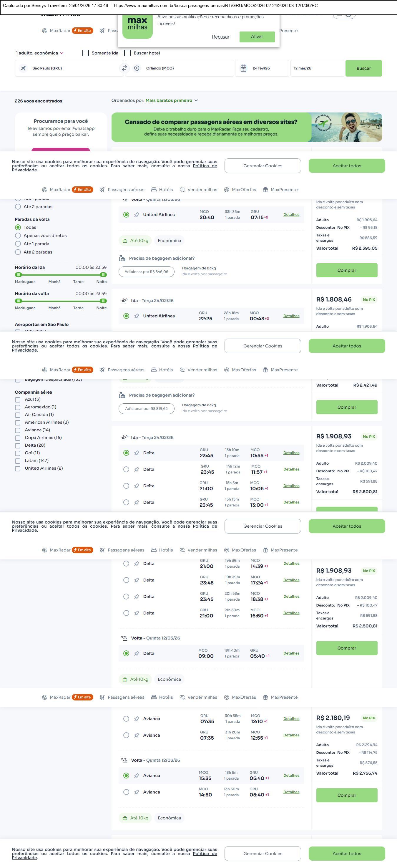The height and width of the screenshot is (868, 397).
Task: Pin the Avianca 14:50 return flight
Action: pyautogui.click(x=137, y=792)
